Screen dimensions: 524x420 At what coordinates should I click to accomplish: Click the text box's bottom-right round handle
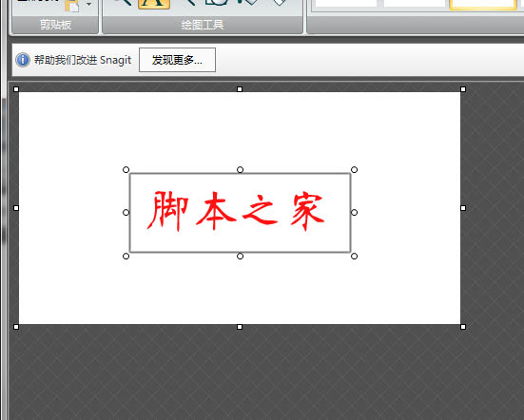(354, 256)
